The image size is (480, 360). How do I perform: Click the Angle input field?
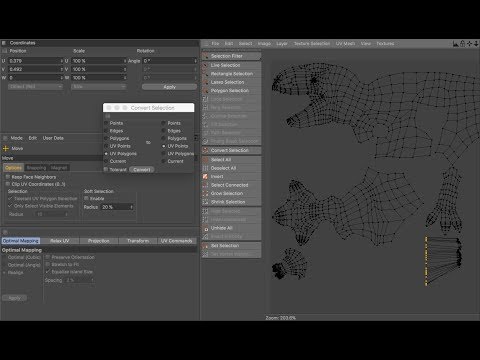pyautogui.click(x=168, y=61)
